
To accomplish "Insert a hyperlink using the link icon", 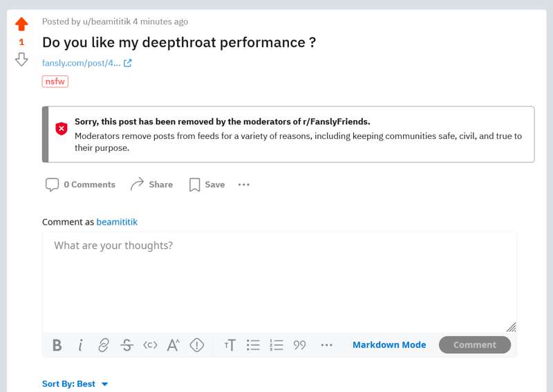I will click(103, 345).
